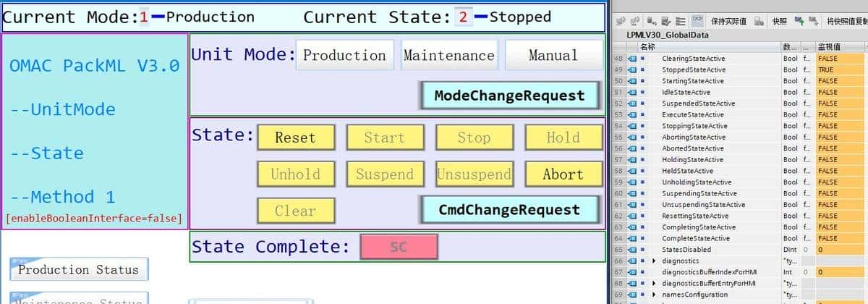Viewport: 868px width, 304px height.
Task: Expand the diagnostics tree row
Action: coord(653,261)
